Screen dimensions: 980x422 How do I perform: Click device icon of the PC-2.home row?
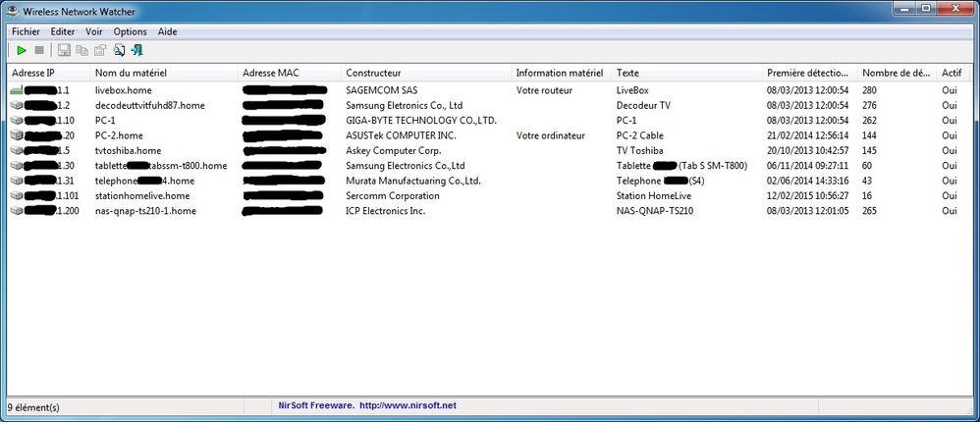click(x=17, y=135)
